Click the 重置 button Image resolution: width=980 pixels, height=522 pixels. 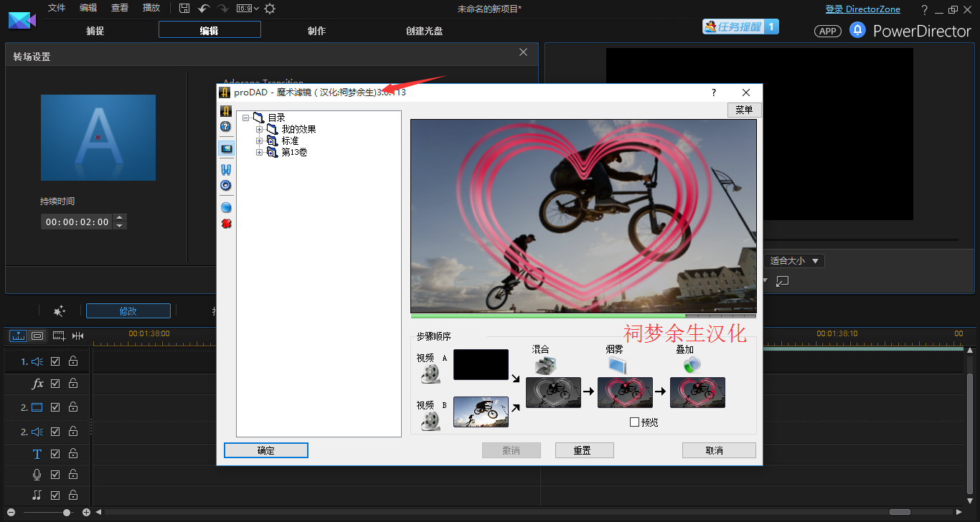click(585, 450)
